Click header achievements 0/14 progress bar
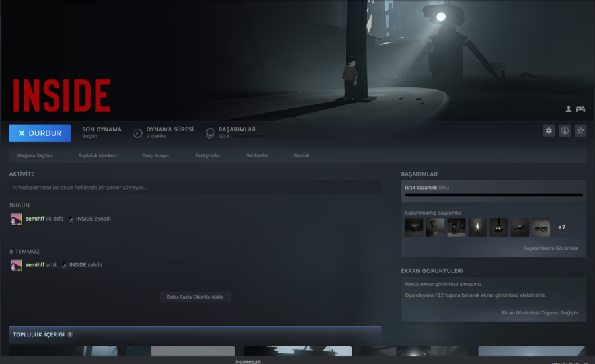Screen dimensions: 595x364 tap(248, 136)
